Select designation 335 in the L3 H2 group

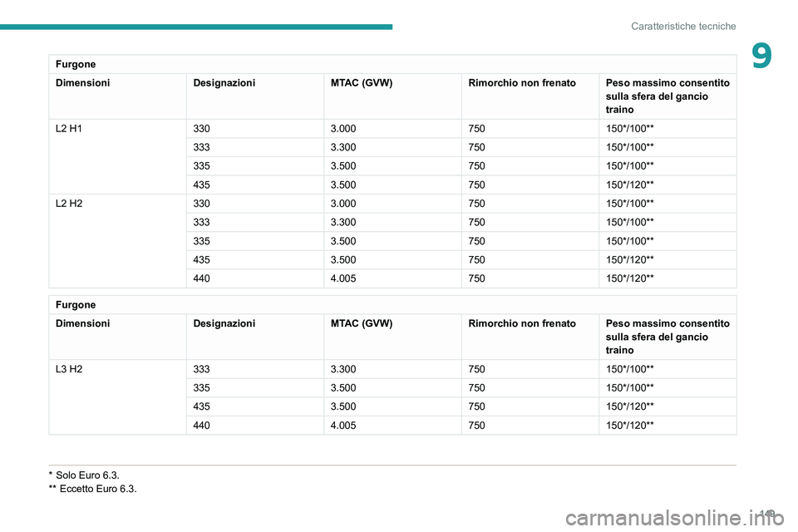(201, 387)
